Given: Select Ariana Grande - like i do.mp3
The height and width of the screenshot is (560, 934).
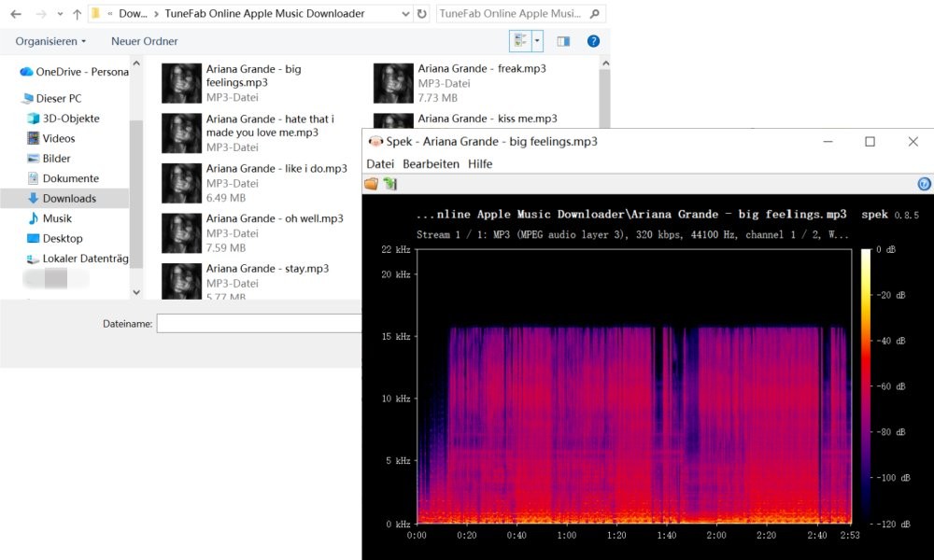Looking at the screenshot, I should click(x=256, y=183).
